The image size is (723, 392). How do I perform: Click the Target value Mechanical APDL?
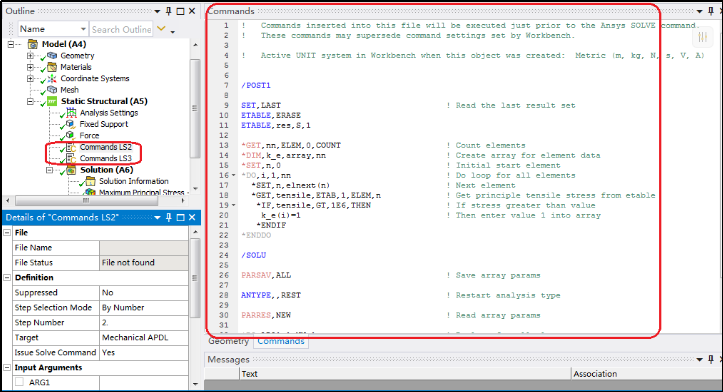pos(144,338)
